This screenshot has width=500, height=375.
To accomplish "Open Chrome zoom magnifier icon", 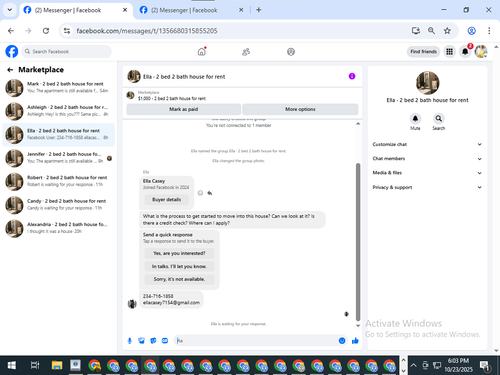I will pos(431,31).
